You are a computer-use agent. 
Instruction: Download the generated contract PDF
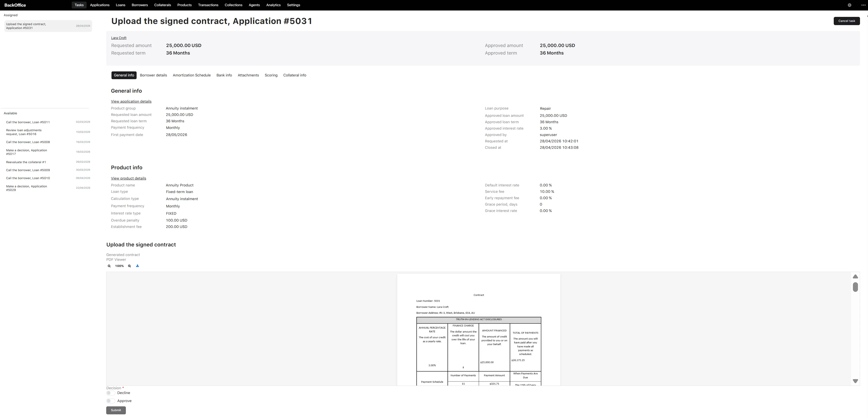click(x=138, y=266)
